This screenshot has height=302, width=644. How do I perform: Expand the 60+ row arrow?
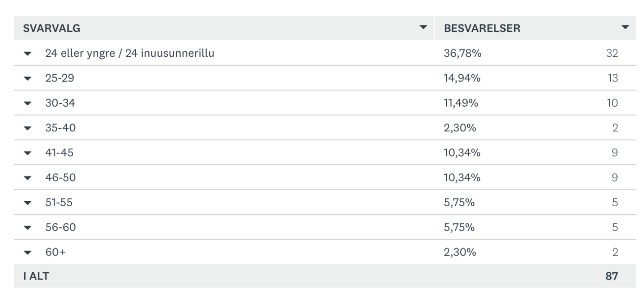[x=28, y=253]
